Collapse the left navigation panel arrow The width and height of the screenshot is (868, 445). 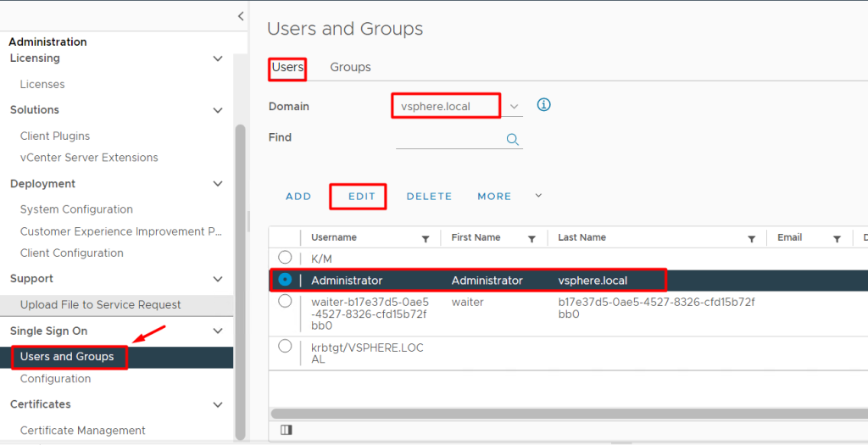pyautogui.click(x=241, y=16)
